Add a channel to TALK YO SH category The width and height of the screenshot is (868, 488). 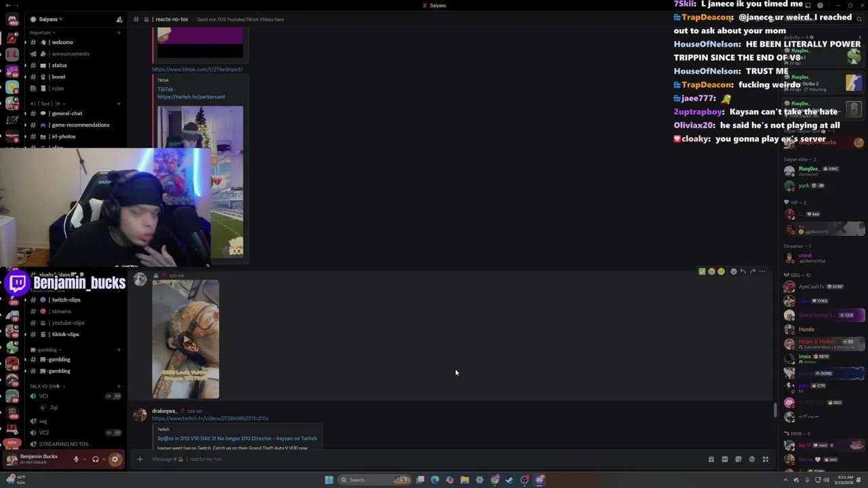(119, 386)
